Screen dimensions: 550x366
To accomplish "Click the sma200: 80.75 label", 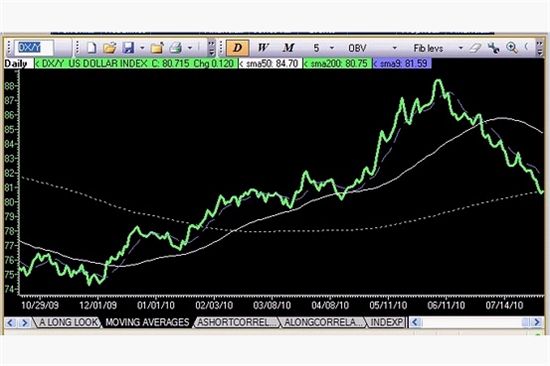I will tap(337, 64).
